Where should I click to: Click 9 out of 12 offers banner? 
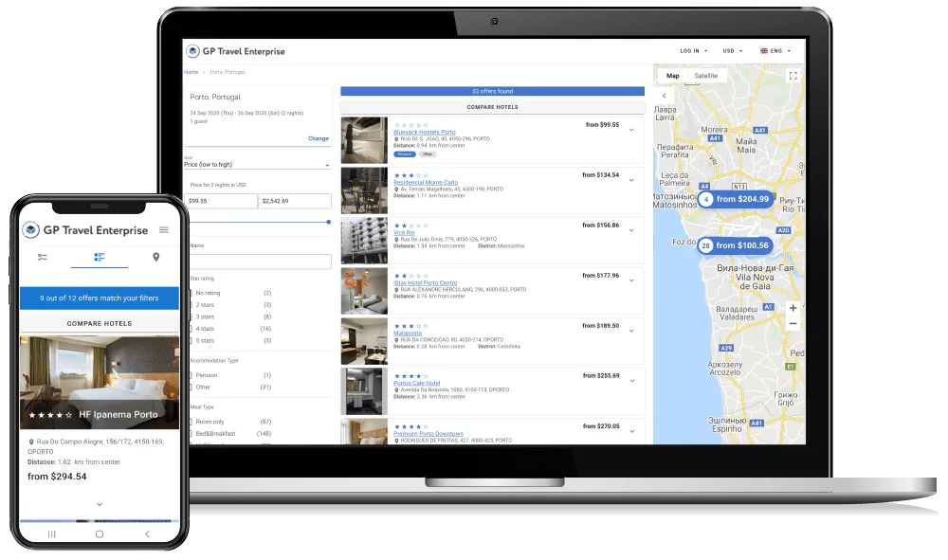coord(100,298)
